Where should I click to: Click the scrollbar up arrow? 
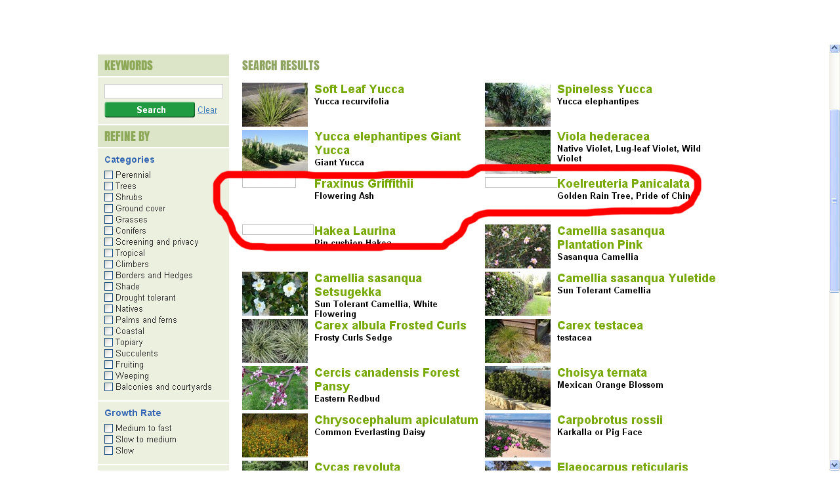tap(835, 49)
